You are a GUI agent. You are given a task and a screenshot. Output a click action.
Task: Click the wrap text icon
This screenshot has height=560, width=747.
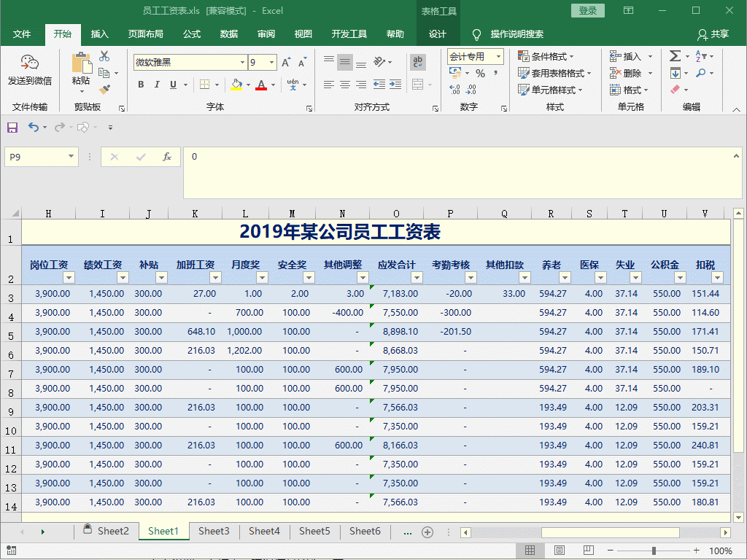click(418, 62)
